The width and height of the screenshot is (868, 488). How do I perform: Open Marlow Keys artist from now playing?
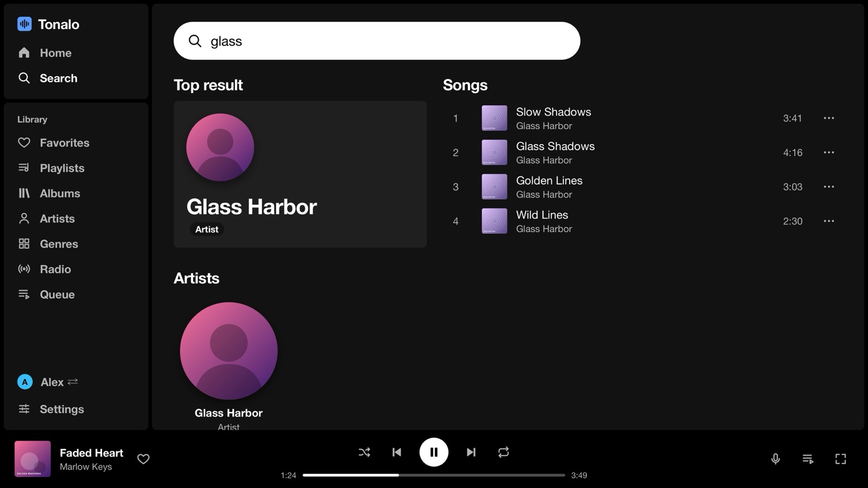86,467
